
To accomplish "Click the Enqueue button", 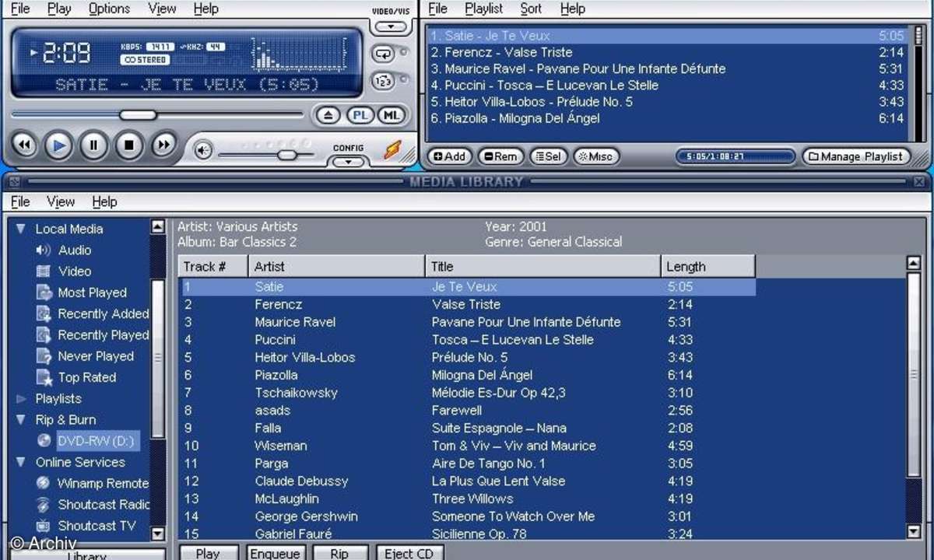I will [275, 553].
